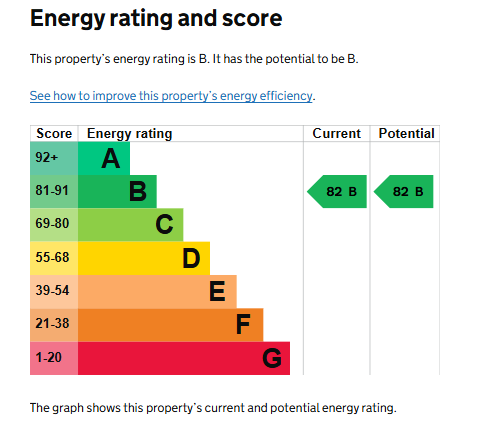This screenshot has width=486, height=429.
Task: Click the 21-38 score cell
Action: [x=54, y=325]
